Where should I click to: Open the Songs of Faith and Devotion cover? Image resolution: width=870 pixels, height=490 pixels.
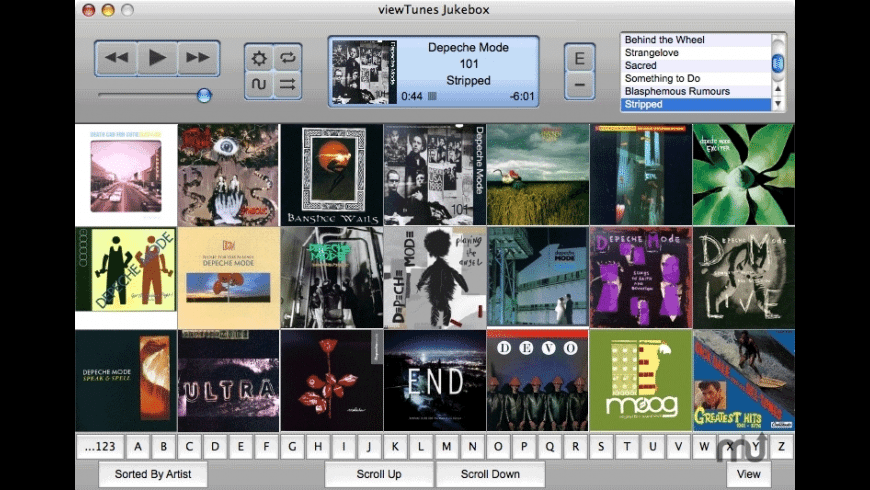641,277
